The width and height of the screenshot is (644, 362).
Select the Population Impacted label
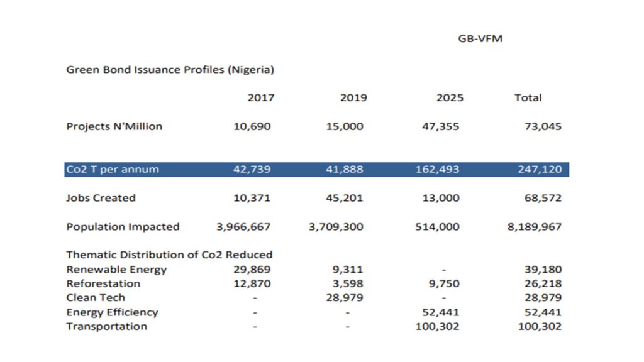click(116, 226)
